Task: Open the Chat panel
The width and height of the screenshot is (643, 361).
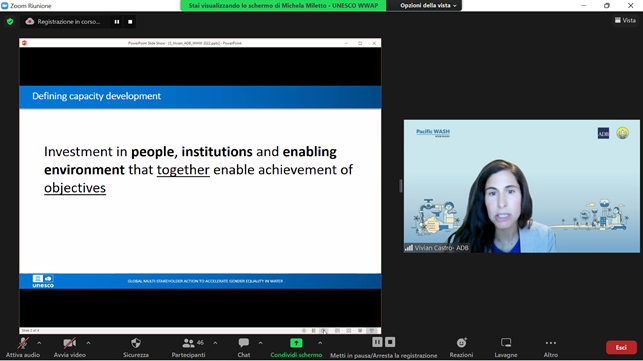Action: (x=244, y=347)
